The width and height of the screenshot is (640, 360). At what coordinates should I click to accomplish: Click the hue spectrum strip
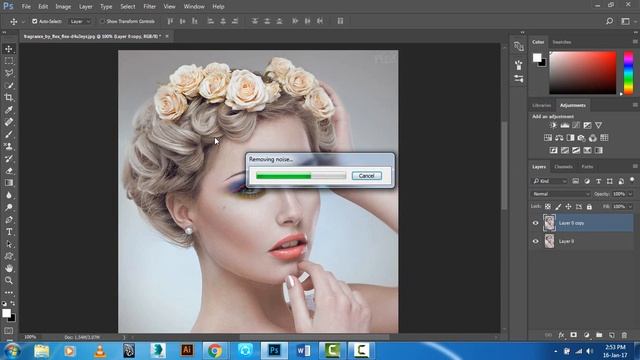(x=628, y=73)
